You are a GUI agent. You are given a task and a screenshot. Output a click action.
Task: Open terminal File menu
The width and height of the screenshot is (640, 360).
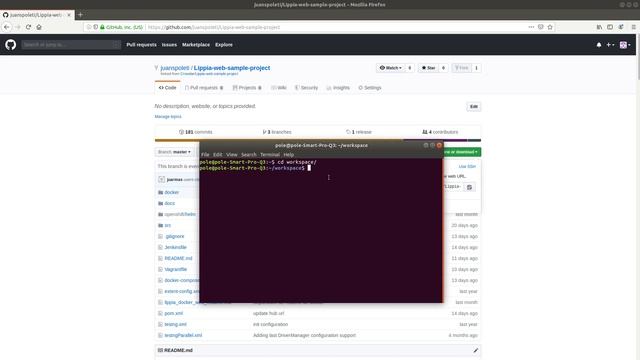(x=205, y=155)
